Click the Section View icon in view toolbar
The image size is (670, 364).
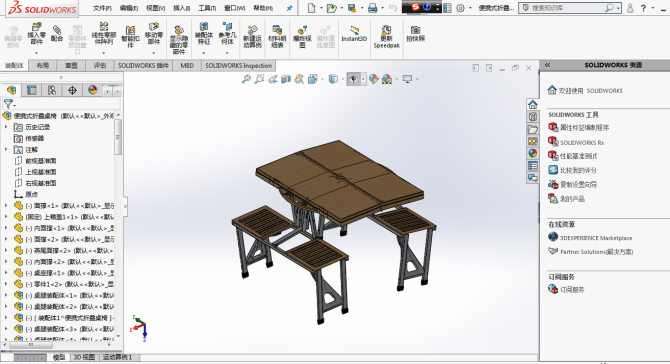(286, 79)
